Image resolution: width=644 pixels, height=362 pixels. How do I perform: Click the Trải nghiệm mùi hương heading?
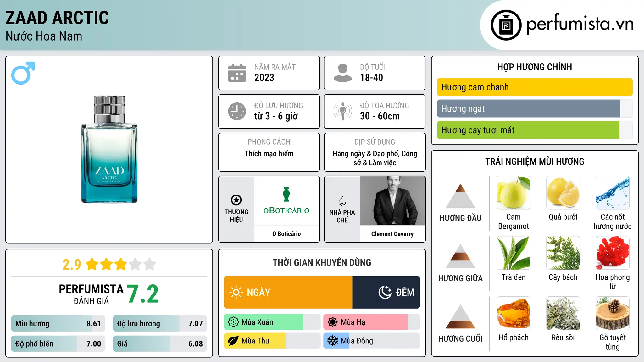535,162
